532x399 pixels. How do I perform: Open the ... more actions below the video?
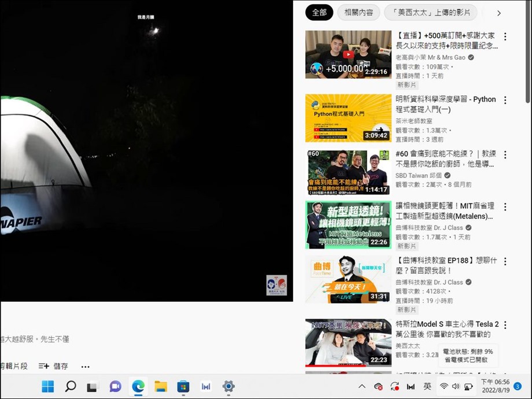(85, 367)
